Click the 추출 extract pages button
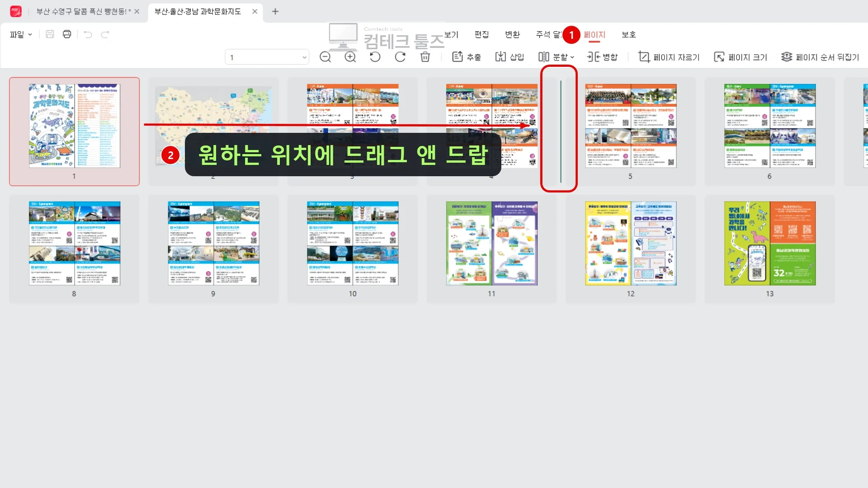Image resolution: width=868 pixels, height=488 pixels. pos(467,57)
